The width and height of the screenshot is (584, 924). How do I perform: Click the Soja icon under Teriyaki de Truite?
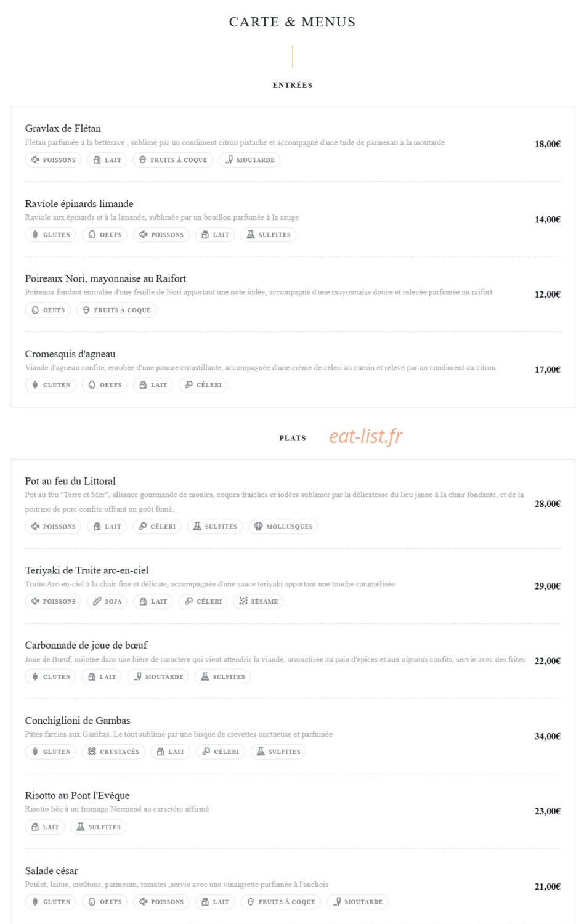click(x=97, y=601)
